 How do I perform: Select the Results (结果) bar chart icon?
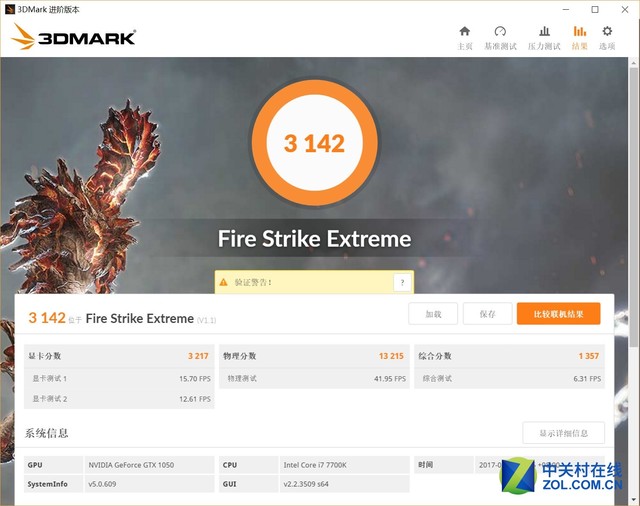pyautogui.click(x=580, y=31)
